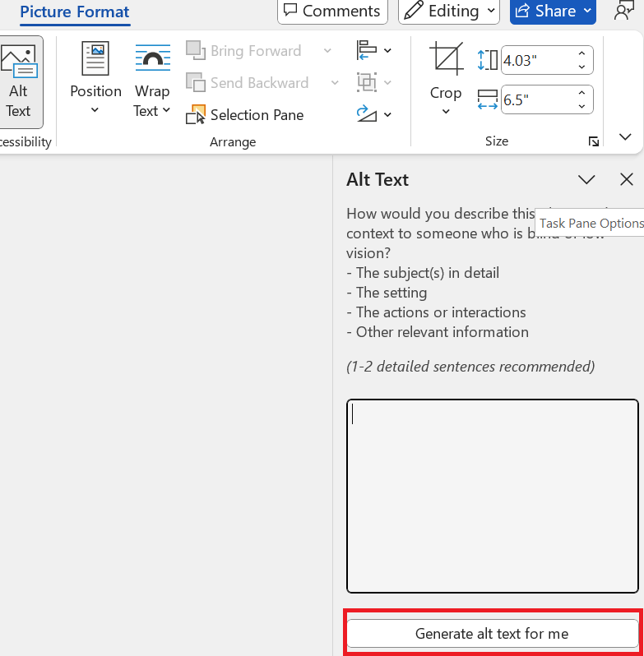Screen dimensions: 644x656
Task: Open Rotate objects dropdown
Action: tap(374, 114)
